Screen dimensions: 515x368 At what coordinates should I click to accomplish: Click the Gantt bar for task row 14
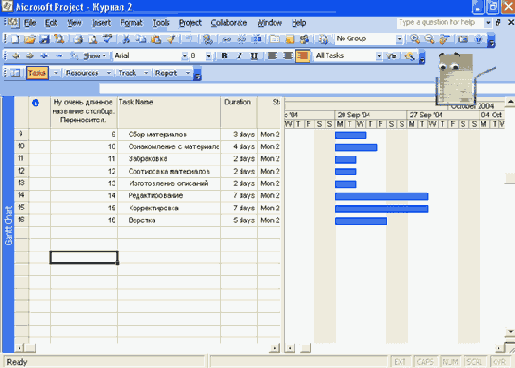[382, 196]
